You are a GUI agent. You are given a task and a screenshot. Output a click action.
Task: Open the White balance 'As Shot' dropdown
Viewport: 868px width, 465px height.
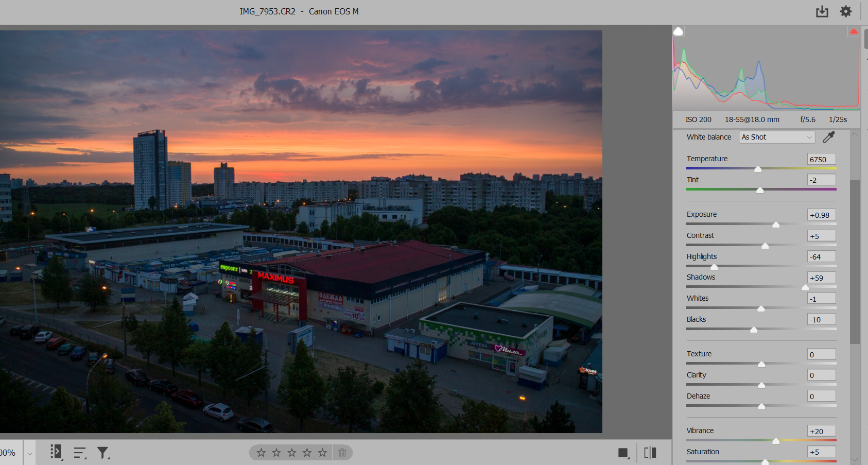[777, 137]
